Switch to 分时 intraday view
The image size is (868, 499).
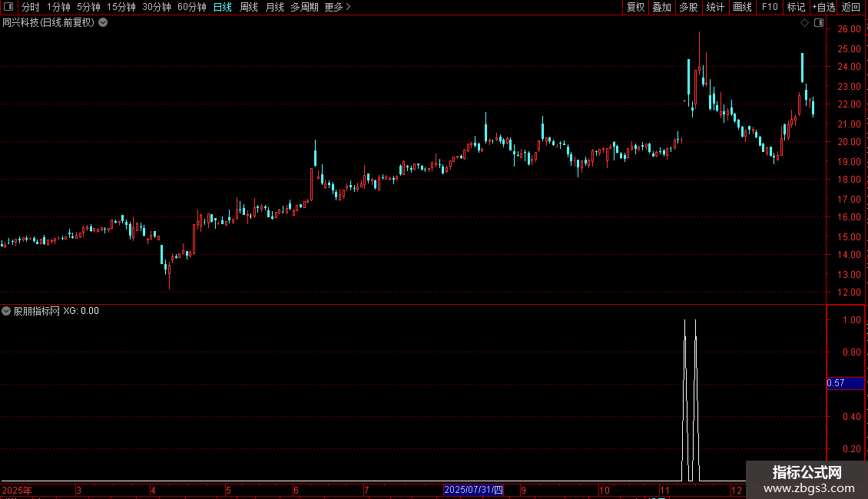coord(31,7)
